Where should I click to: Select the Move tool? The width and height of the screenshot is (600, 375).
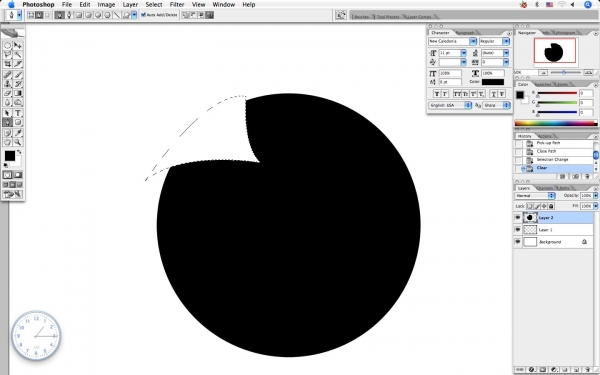(18, 45)
